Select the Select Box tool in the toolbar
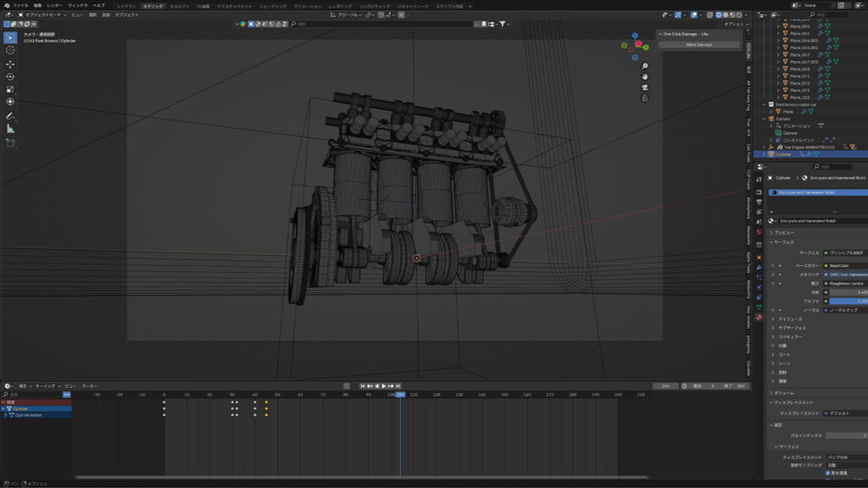868x488 pixels. coord(10,37)
